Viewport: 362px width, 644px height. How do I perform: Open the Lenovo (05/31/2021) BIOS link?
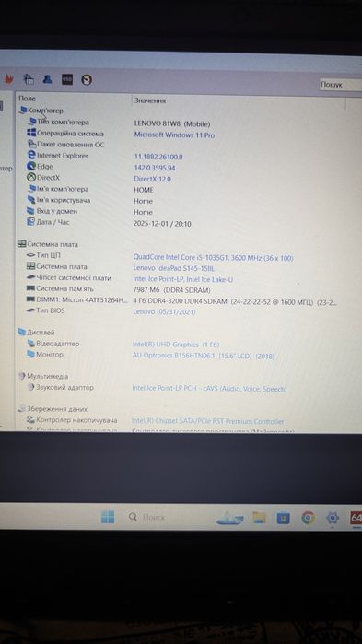(164, 312)
